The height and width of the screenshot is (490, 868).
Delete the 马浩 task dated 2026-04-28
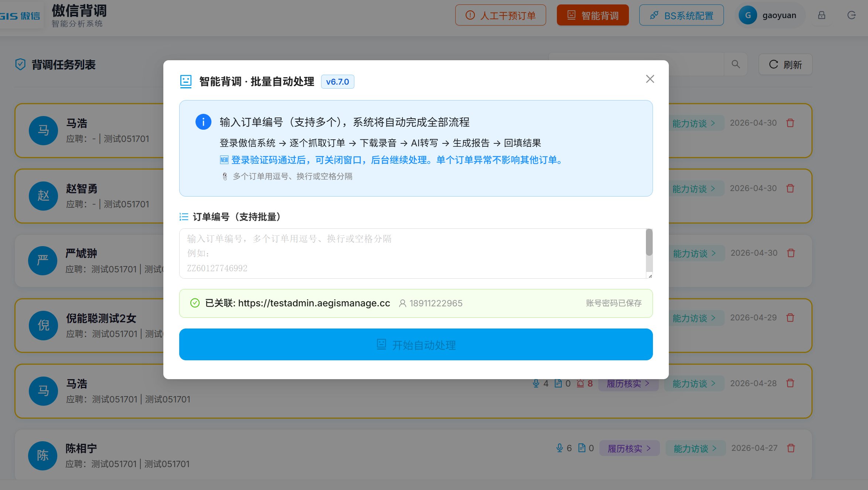790,383
